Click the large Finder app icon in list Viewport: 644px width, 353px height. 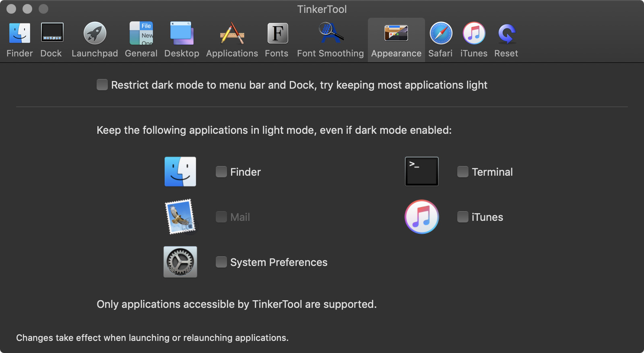[180, 172]
